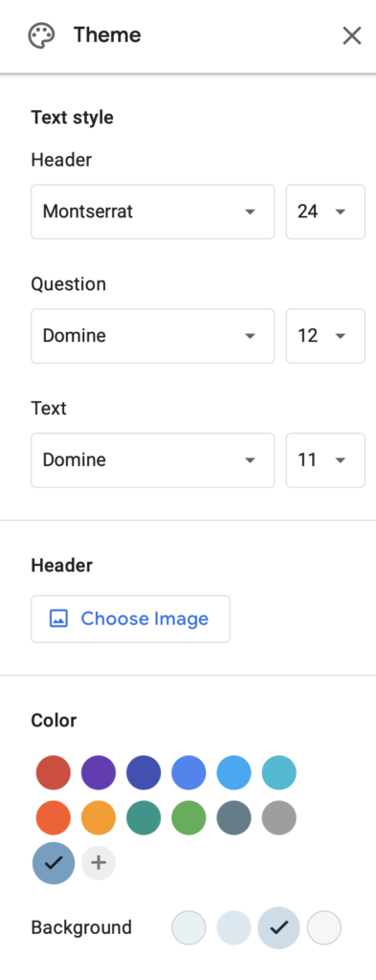Open the Header font Montserrat dropdown

(x=153, y=212)
